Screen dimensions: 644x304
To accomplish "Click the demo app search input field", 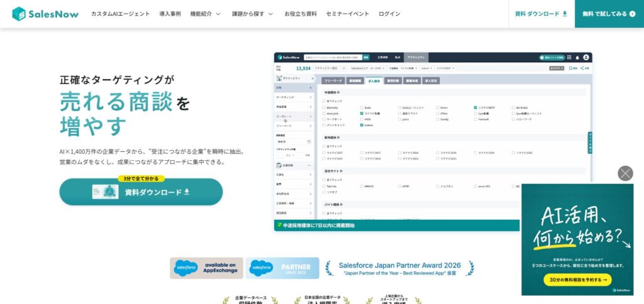I will tap(333, 57).
